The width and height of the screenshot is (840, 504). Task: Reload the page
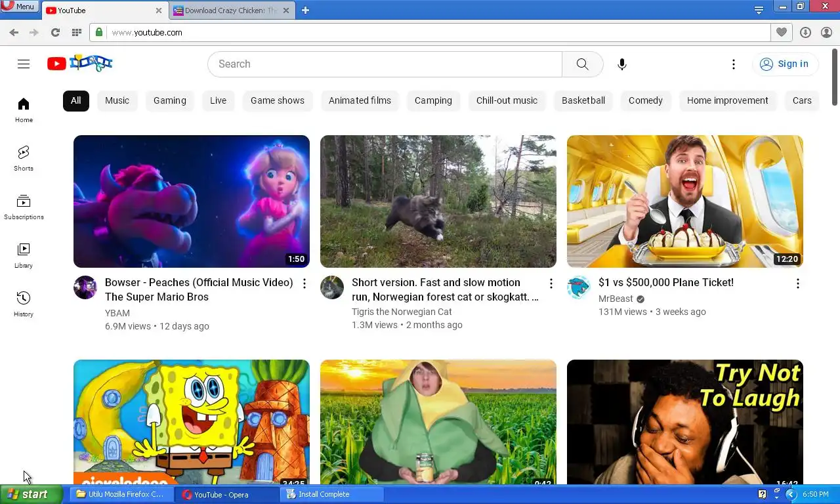pos(55,32)
